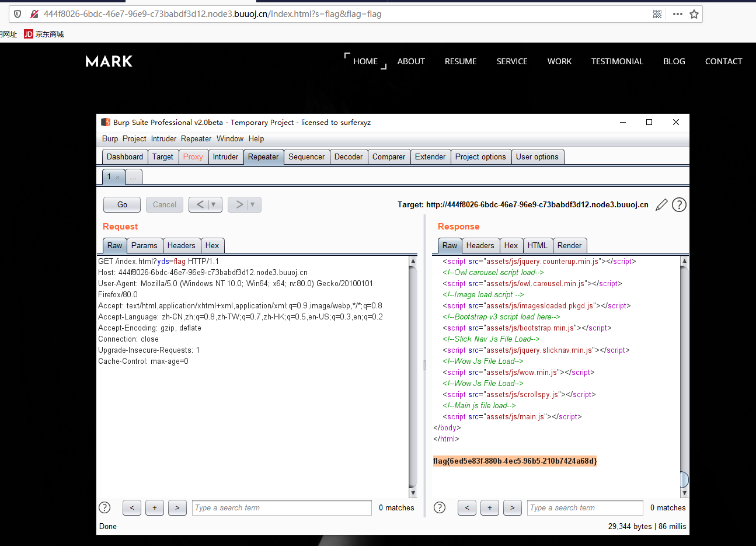756x546 pixels.
Task: Select the request Params tab
Action: coord(144,246)
